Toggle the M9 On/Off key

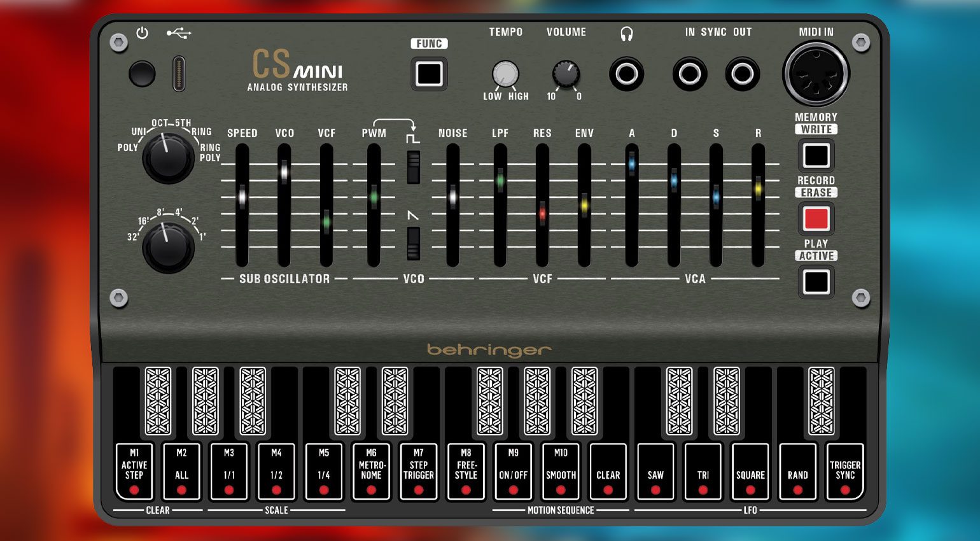tap(513, 472)
